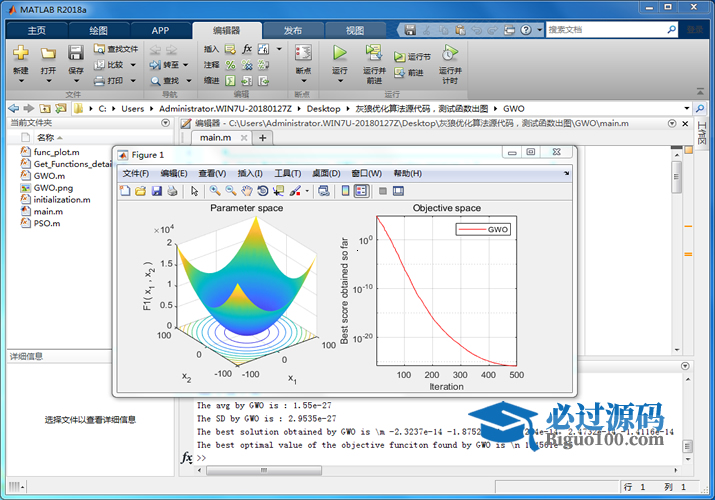Viewport: 715px width, 500px height.
Task: Click the green 运行 (Run) arrow icon
Action: pyautogui.click(x=339, y=52)
